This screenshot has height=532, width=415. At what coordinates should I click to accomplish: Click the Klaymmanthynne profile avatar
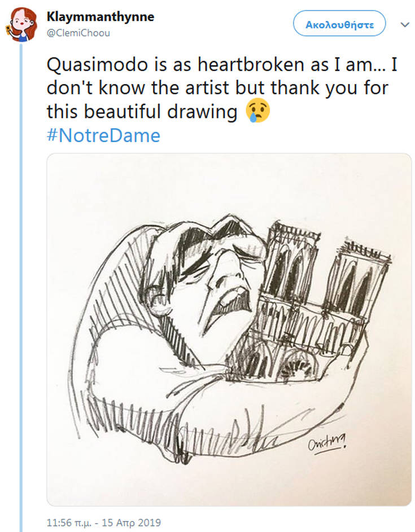point(24,24)
